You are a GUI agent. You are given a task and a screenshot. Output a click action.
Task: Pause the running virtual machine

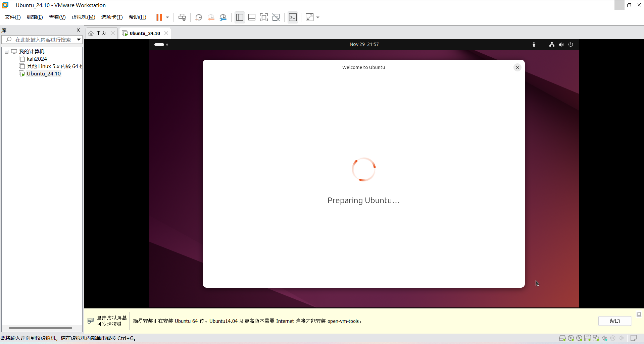click(159, 17)
